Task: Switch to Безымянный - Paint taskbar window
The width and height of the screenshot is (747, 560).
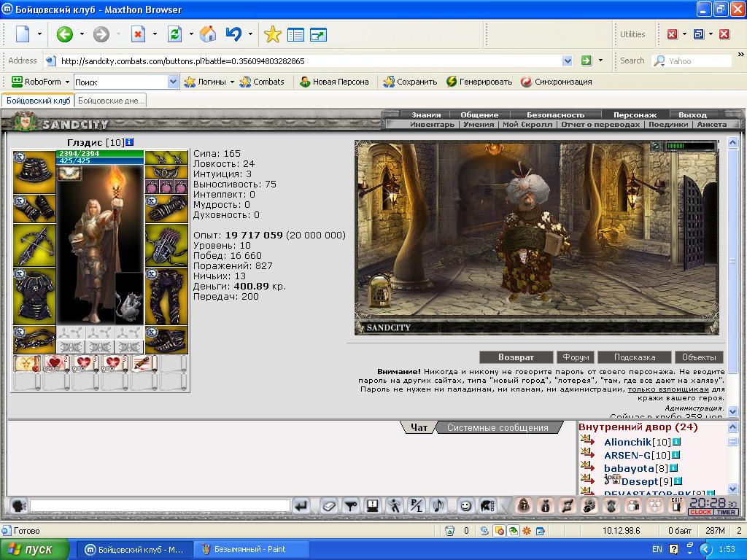Action: coord(252,550)
